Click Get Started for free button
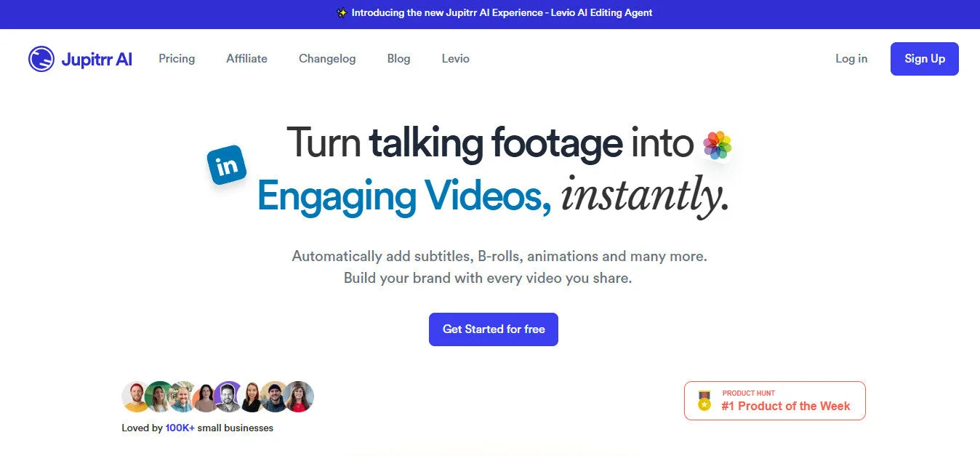This screenshot has width=980, height=456. tap(494, 329)
